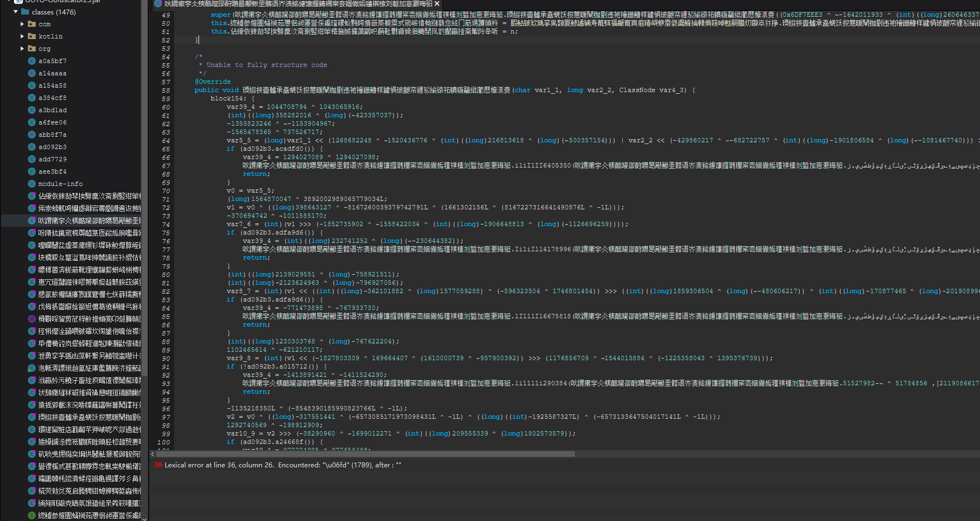The image size is (980, 521).
Task: Click the down arrow of the tree scrollbar
Action: tap(145, 518)
